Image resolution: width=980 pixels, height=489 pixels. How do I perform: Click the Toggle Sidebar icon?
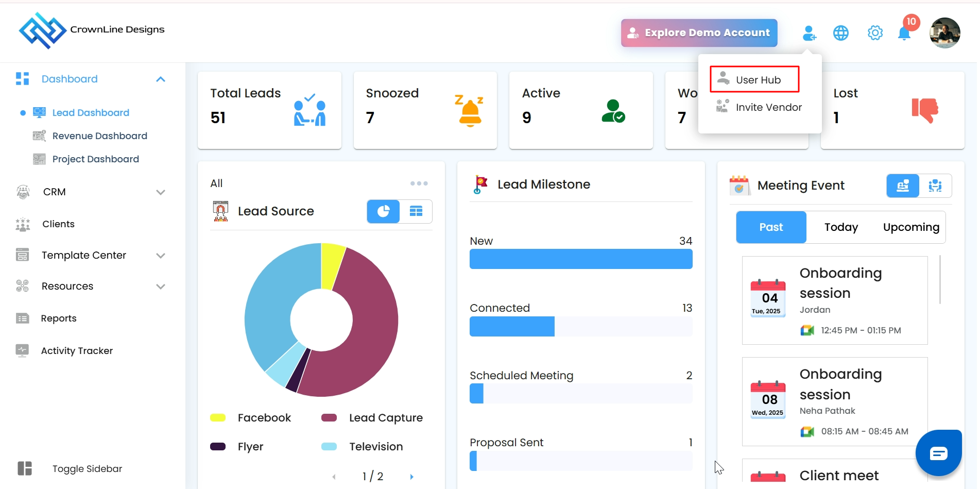pyautogui.click(x=25, y=468)
